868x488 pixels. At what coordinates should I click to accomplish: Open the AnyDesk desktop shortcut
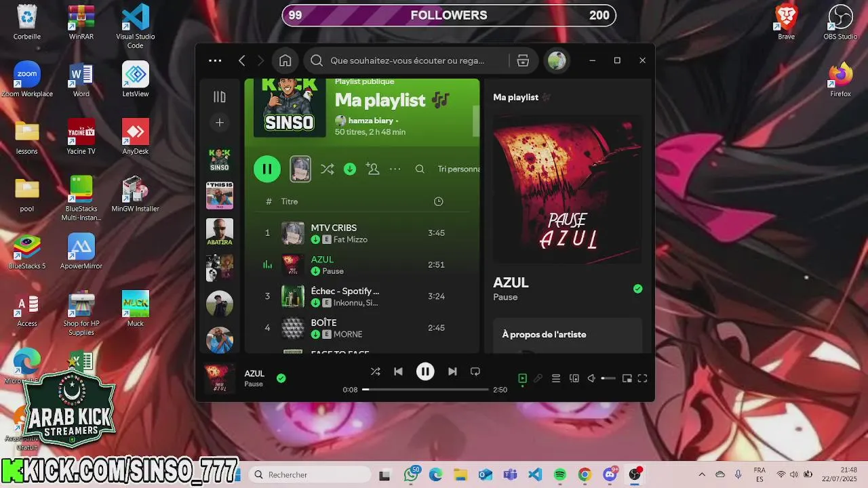[136, 137]
